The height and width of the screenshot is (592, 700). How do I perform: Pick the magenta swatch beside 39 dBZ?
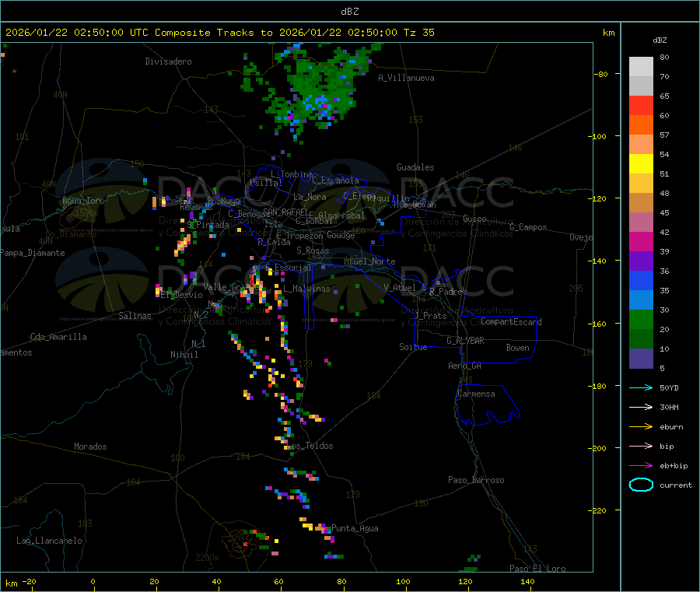click(x=641, y=241)
